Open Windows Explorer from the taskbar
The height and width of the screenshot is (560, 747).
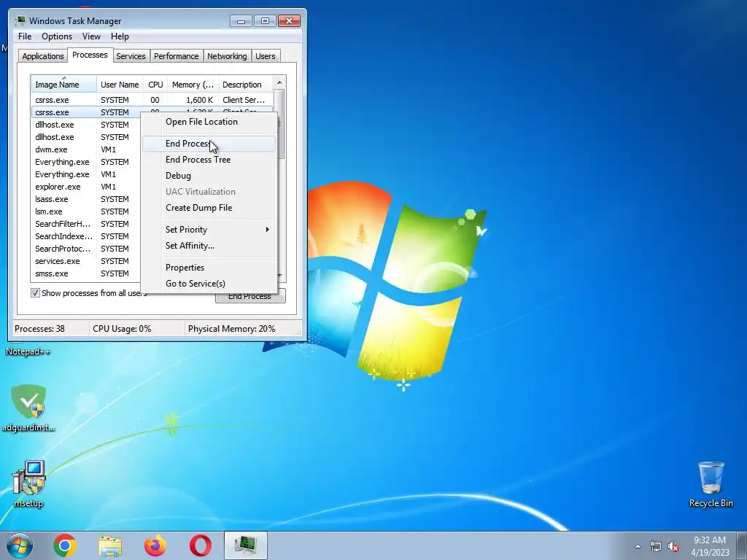pos(110,545)
